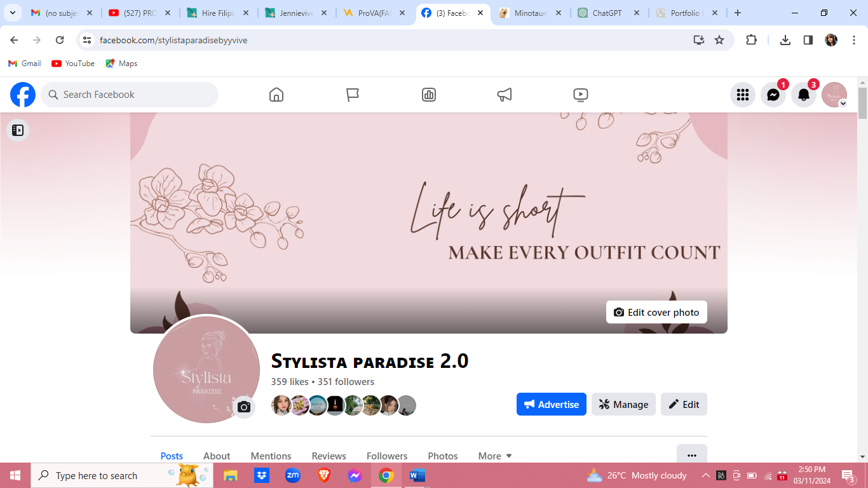Go back to previous page
Image resolution: width=868 pixels, height=488 pixels.
coord(14,40)
